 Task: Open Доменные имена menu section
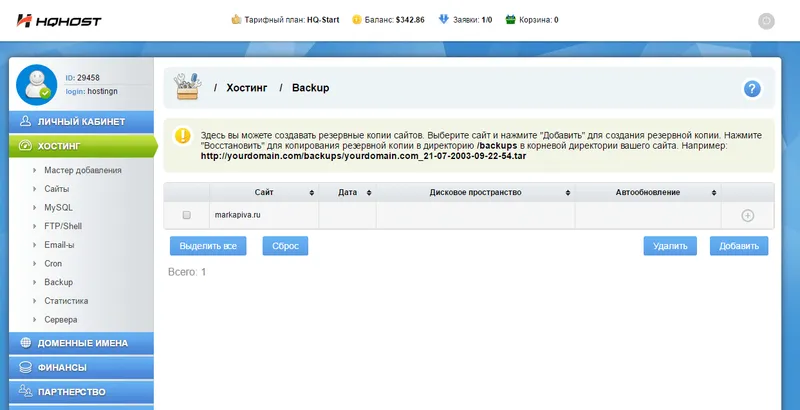81,343
